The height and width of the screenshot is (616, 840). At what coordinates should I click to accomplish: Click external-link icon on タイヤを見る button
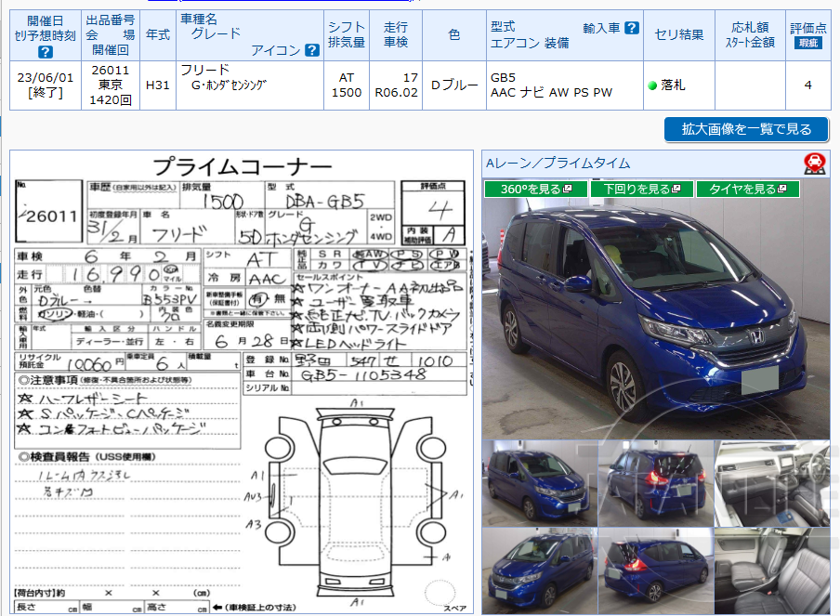click(783, 188)
